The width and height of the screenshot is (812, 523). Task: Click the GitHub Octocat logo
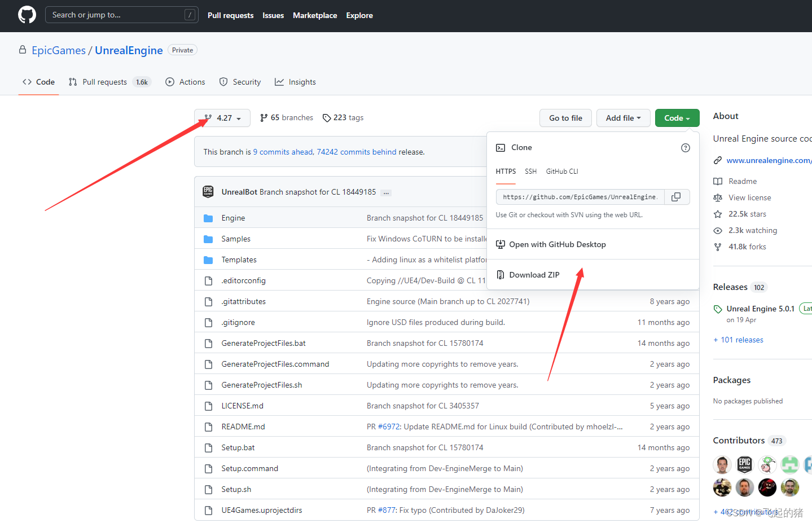click(x=27, y=15)
